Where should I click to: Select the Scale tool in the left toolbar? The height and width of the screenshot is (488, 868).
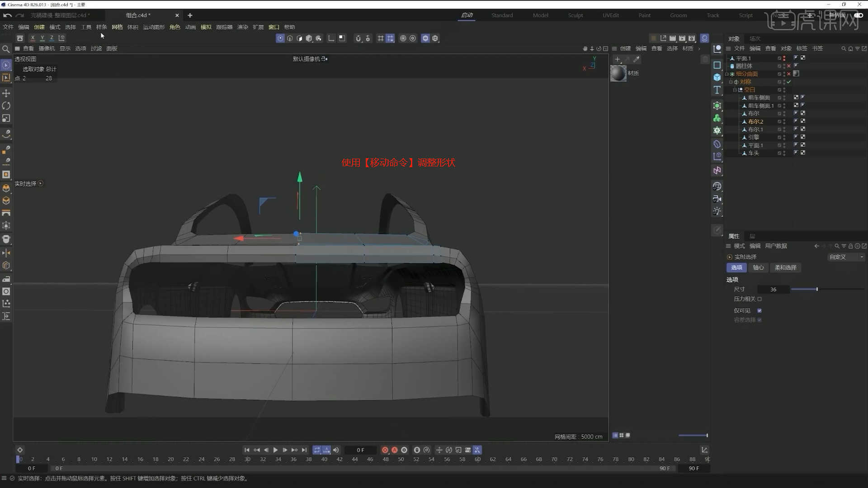(x=6, y=118)
